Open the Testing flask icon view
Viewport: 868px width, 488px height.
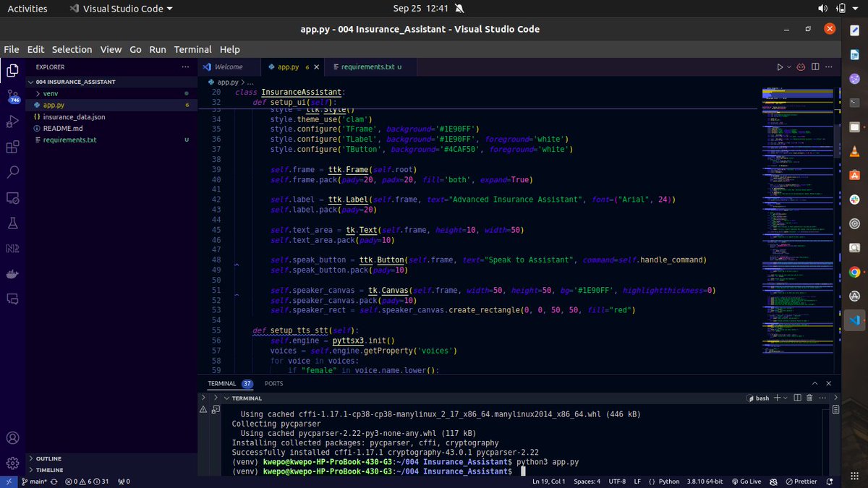coord(12,223)
